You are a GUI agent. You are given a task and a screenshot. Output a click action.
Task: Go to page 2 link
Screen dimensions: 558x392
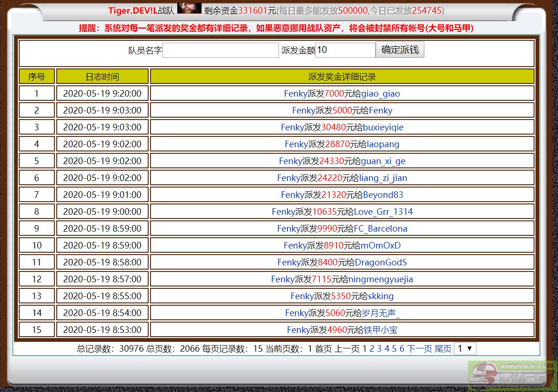372,348
